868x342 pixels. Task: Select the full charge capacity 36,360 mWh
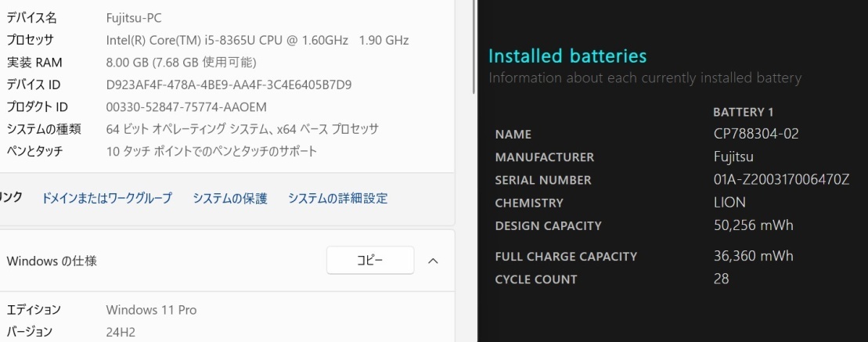[x=754, y=256]
